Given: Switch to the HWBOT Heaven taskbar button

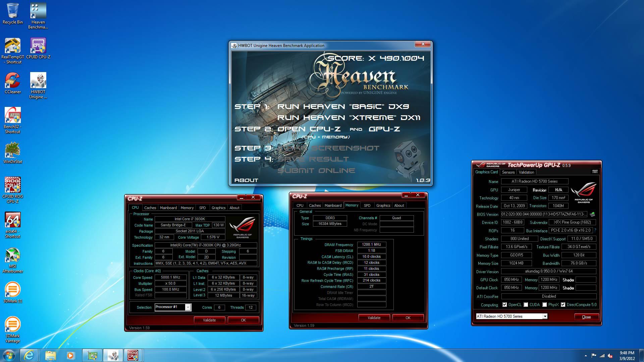Looking at the screenshot, I should pos(113,355).
